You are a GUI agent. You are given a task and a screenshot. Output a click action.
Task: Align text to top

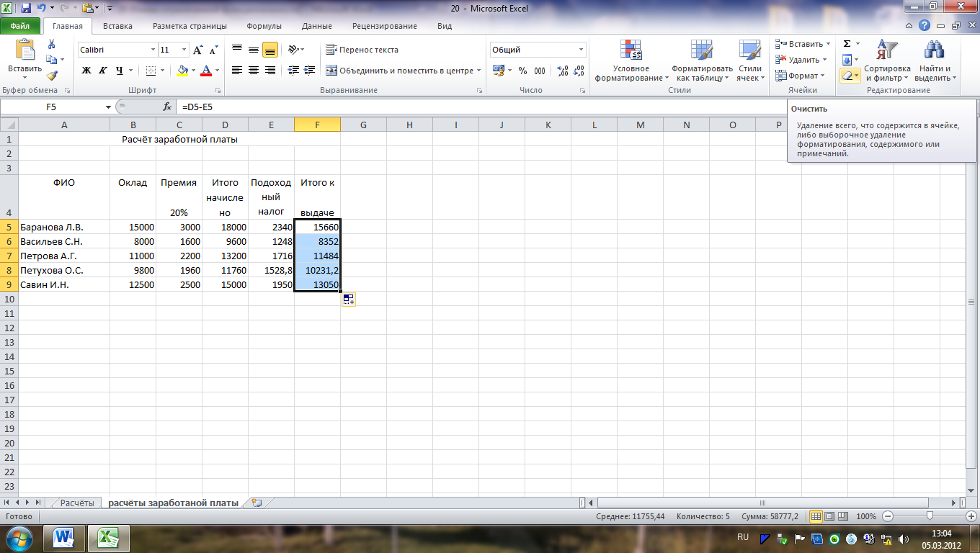click(236, 50)
